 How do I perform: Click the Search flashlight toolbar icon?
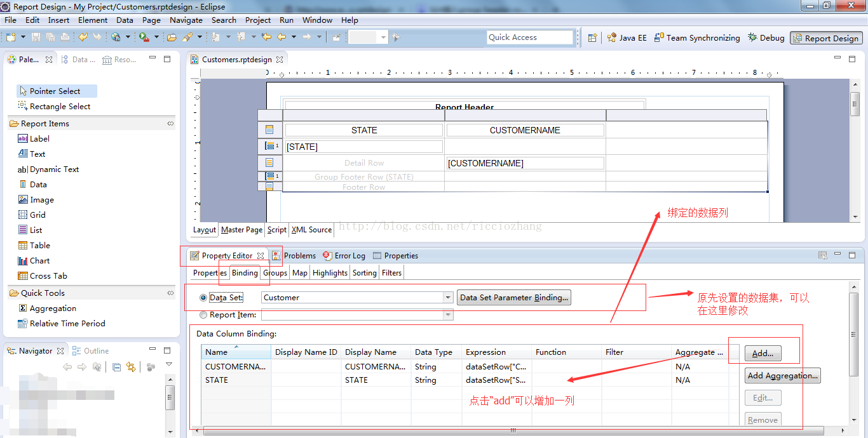point(187,37)
